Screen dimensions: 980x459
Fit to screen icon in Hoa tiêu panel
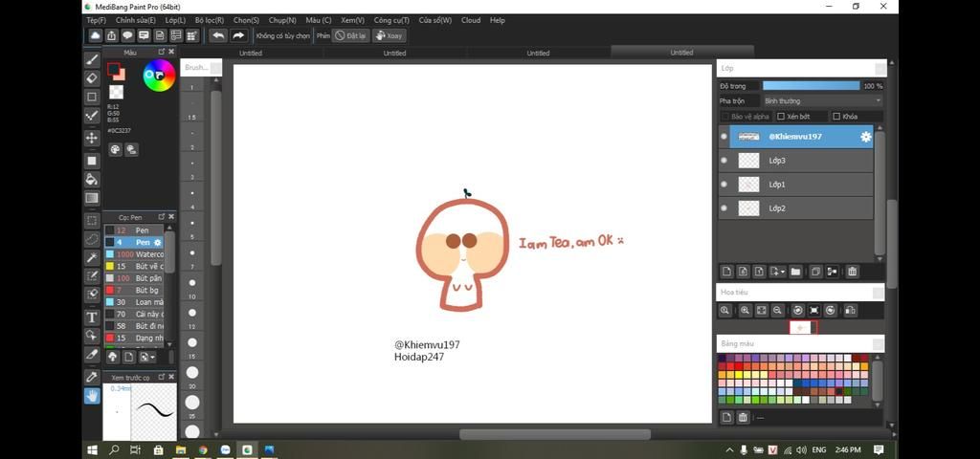(761, 311)
